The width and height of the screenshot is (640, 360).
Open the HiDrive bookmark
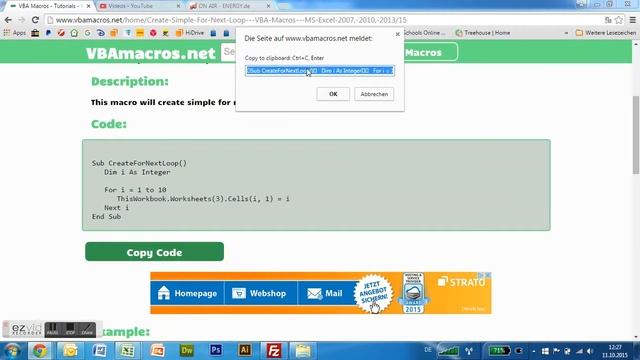[x=190, y=33]
